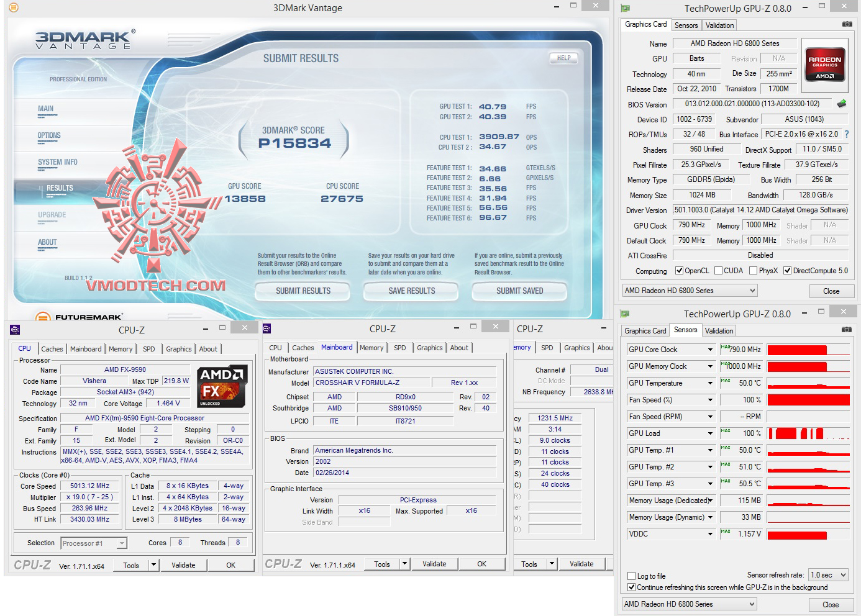Switch to Caches tab in the AMD FX-9590 CPU-Z window
This screenshot has width=861, height=616.
click(52, 349)
